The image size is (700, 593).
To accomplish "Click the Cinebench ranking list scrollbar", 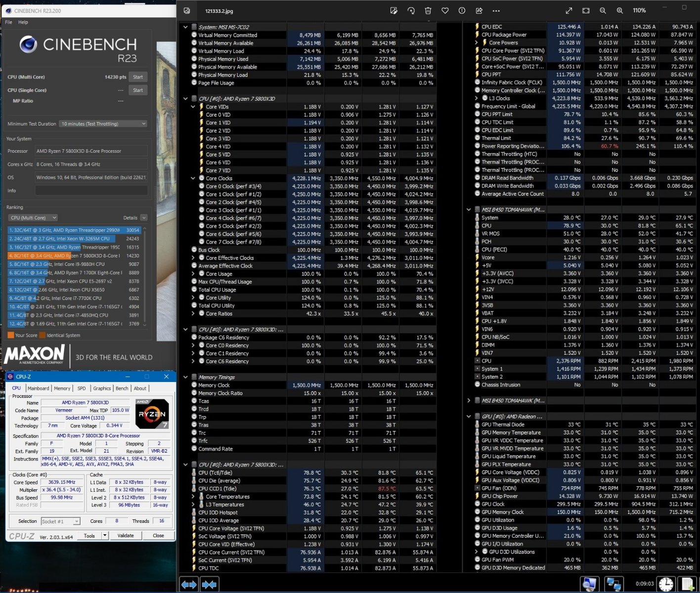I will [x=144, y=277].
